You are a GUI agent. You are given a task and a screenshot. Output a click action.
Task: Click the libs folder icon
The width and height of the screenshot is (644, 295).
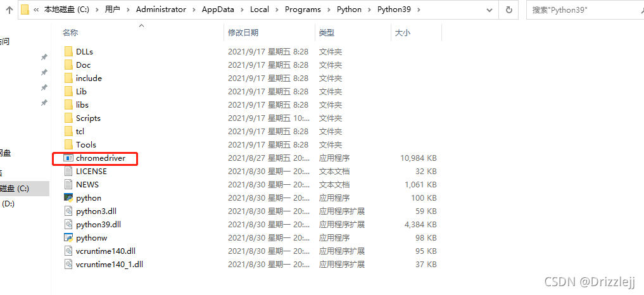point(68,105)
